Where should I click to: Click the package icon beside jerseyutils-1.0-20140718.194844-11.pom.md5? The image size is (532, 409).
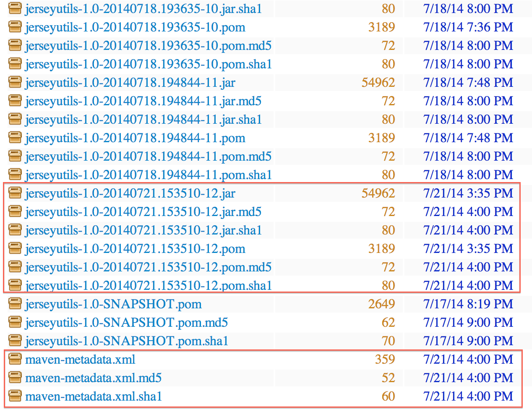[15, 156]
